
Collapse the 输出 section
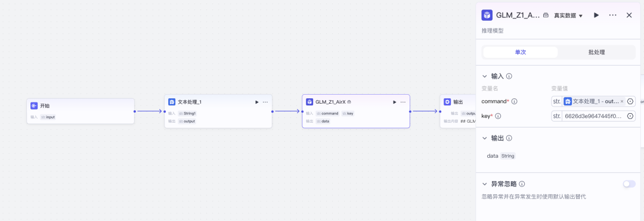[x=485, y=138]
